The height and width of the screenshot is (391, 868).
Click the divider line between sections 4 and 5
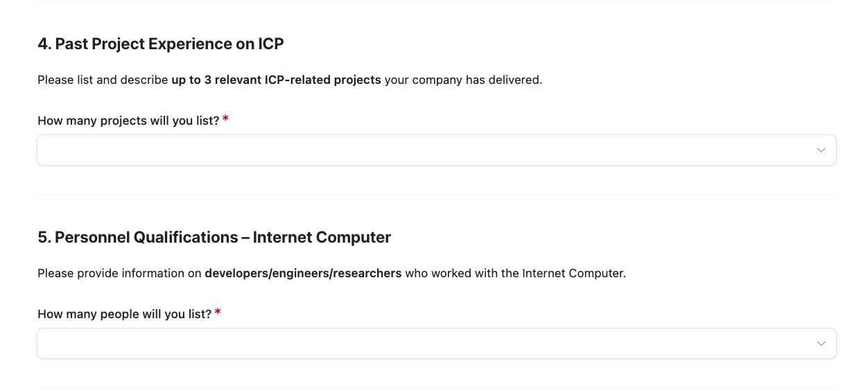437,194
